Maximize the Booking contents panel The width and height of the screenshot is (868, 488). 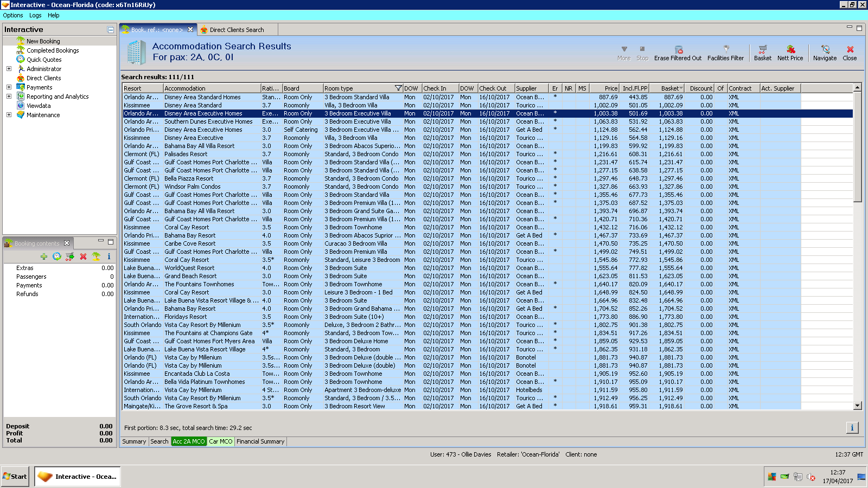coord(111,242)
